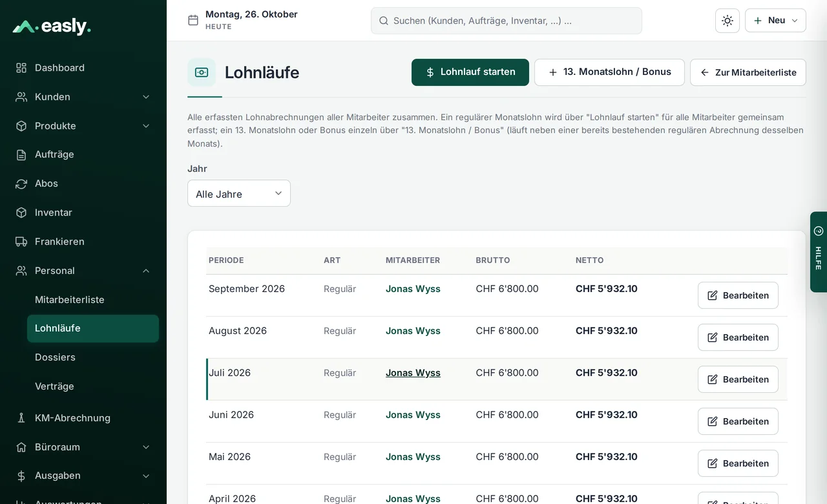This screenshot has width=827, height=504.
Task: Click the Frankieren truck icon
Action: click(21, 242)
